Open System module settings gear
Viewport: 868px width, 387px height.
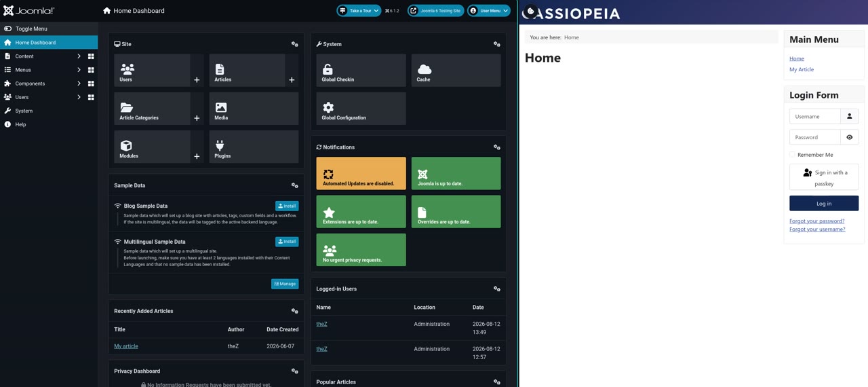pos(496,44)
